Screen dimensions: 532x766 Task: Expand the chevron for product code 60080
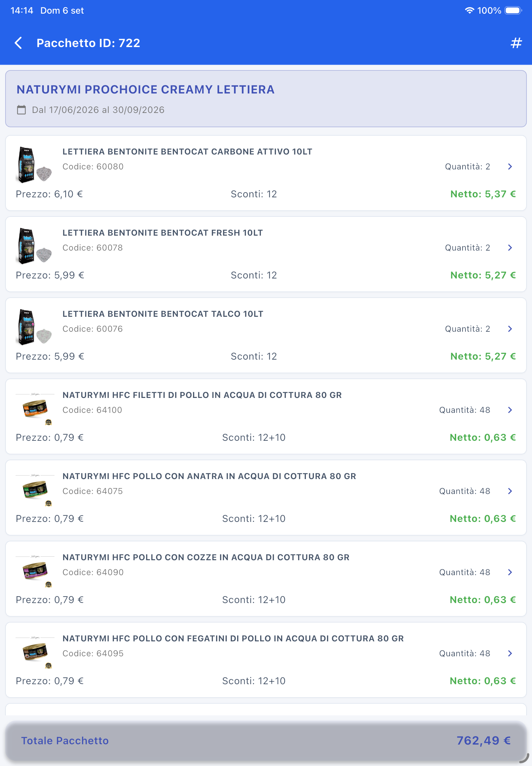pyautogui.click(x=510, y=167)
